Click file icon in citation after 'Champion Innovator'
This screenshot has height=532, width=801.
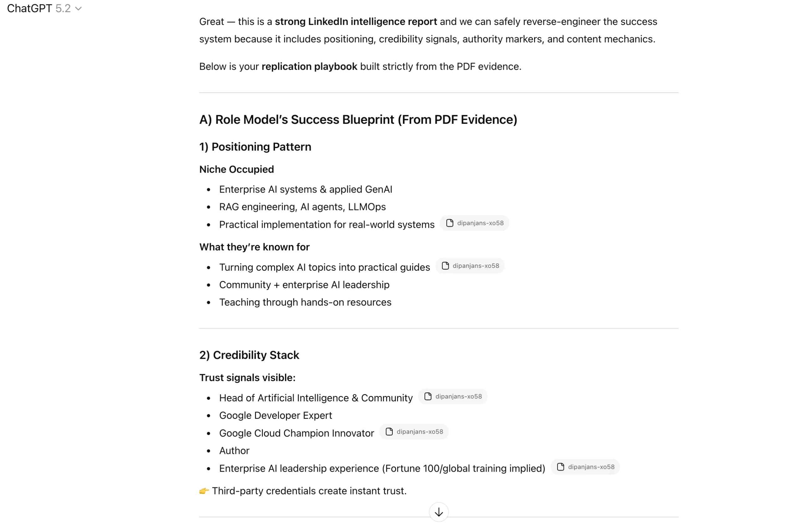[x=389, y=432]
